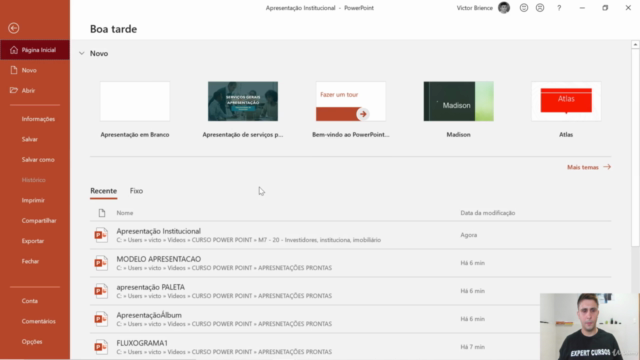The width and height of the screenshot is (640, 360).
Task: Select Salvar in the sidebar
Action: point(30,139)
